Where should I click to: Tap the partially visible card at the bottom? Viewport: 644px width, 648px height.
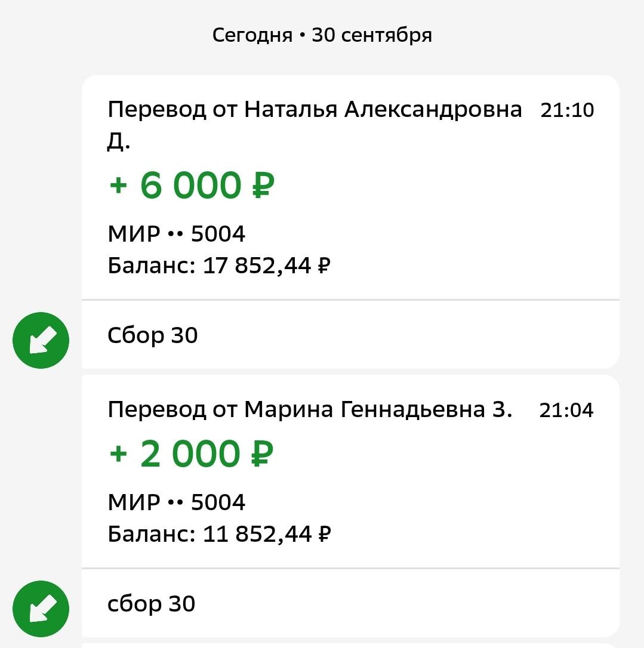pos(350,645)
